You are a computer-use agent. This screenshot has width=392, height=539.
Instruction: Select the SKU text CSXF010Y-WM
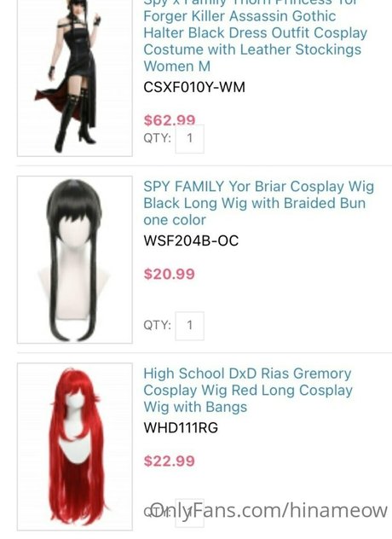(x=194, y=87)
